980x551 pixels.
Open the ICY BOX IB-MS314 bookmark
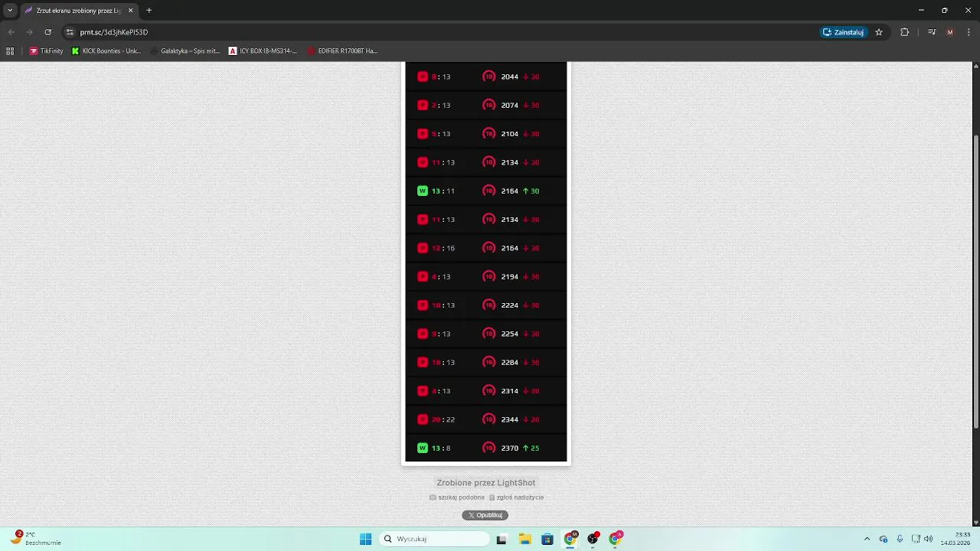point(263,51)
